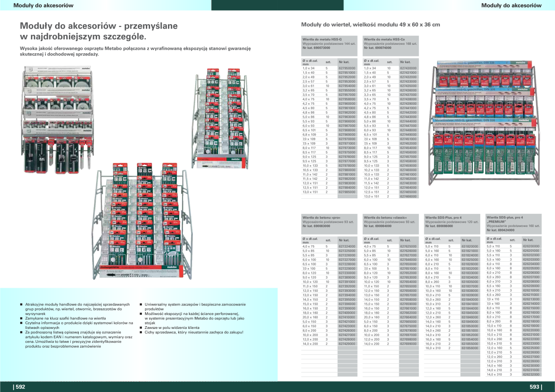The width and height of the screenshot is (555, 392).
Task: Click catalog number 627429000
Action: click(347, 344)
